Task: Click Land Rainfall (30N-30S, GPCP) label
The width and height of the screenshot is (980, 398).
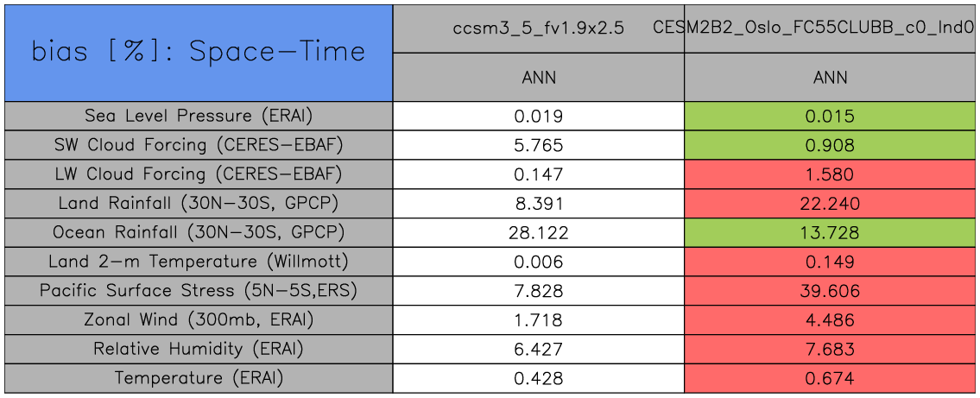Action: click(x=199, y=204)
